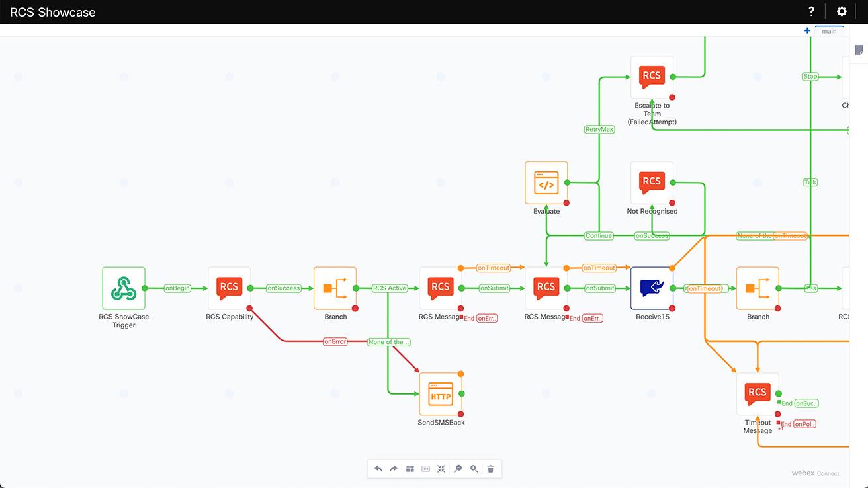
Task: Add a new flow tab with plus icon
Action: (x=807, y=30)
